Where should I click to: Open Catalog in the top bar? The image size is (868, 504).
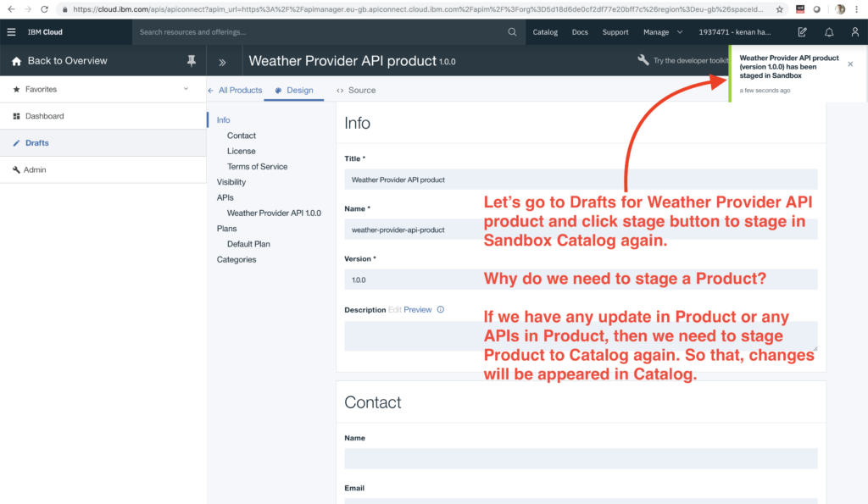[545, 32]
